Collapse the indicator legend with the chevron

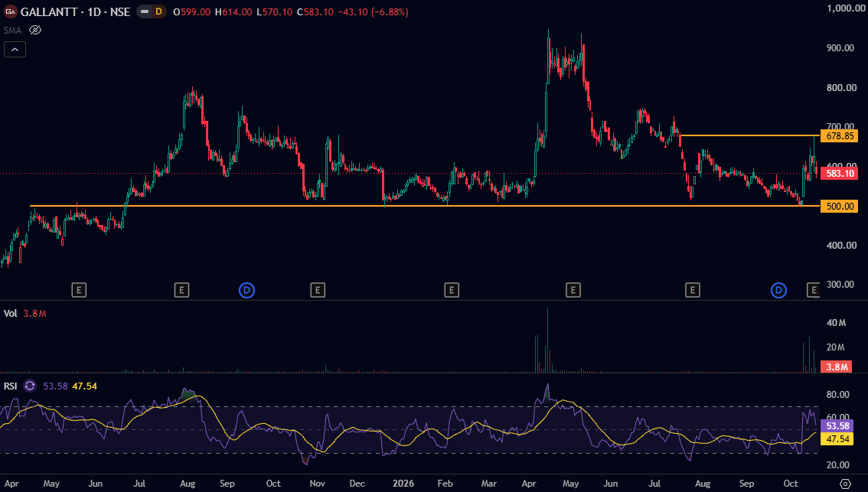pyautogui.click(x=15, y=50)
